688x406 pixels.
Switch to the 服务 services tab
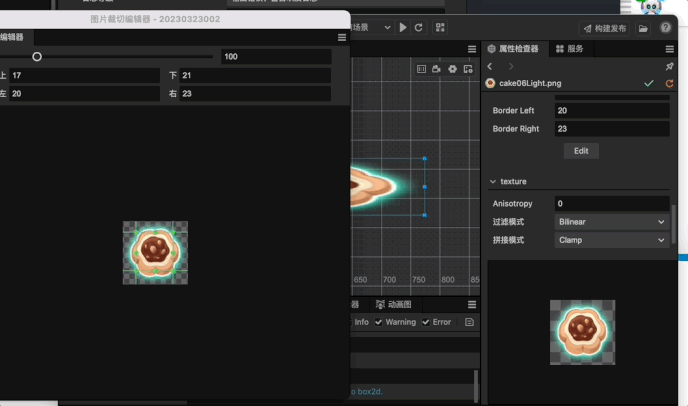point(570,49)
